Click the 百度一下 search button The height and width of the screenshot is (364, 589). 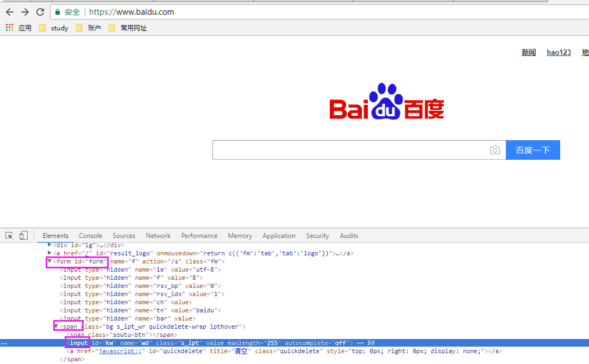[532, 150]
